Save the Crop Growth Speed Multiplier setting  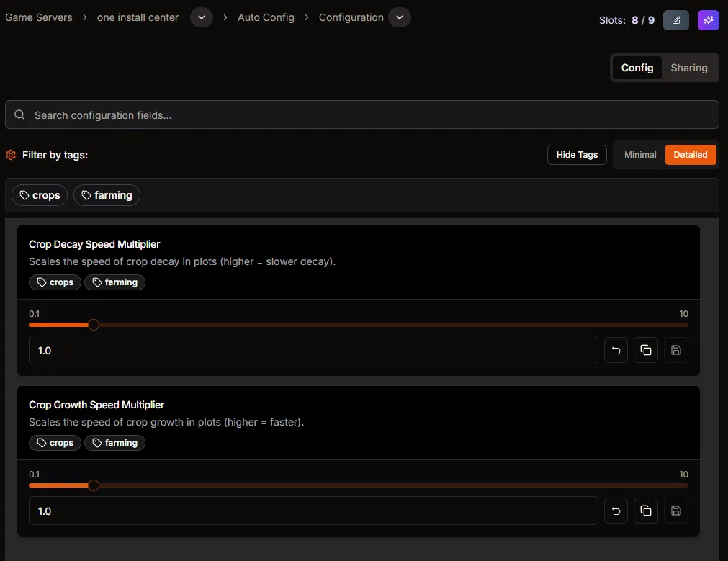pos(675,511)
